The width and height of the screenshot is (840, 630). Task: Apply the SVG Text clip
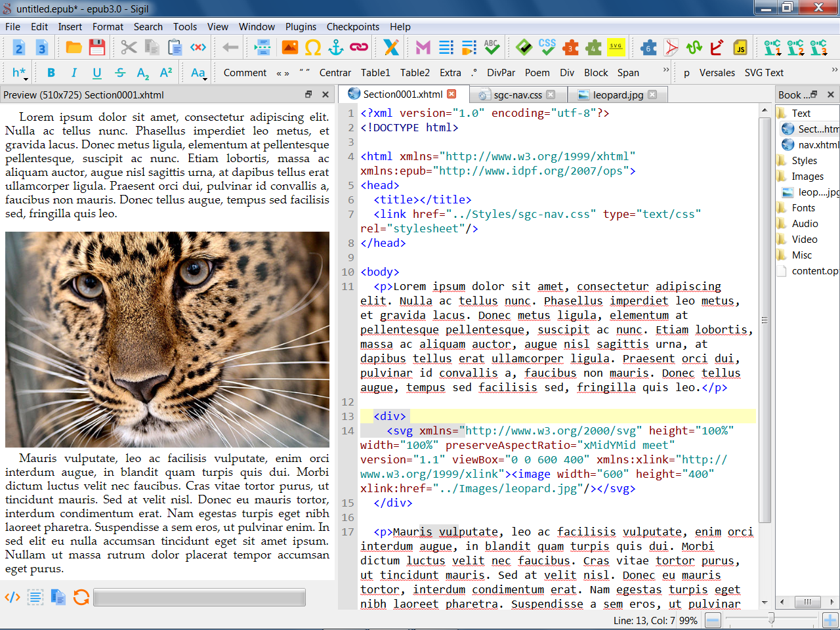tap(764, 73)
